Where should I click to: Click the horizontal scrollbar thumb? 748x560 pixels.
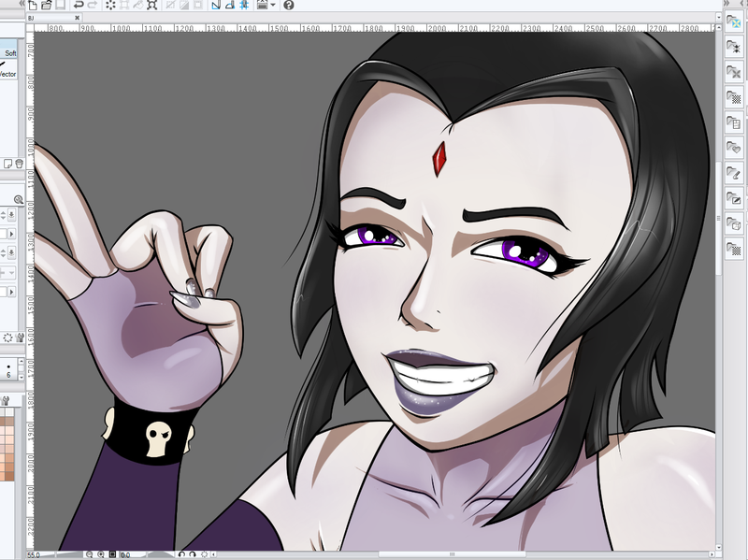(x=451, y=554)
